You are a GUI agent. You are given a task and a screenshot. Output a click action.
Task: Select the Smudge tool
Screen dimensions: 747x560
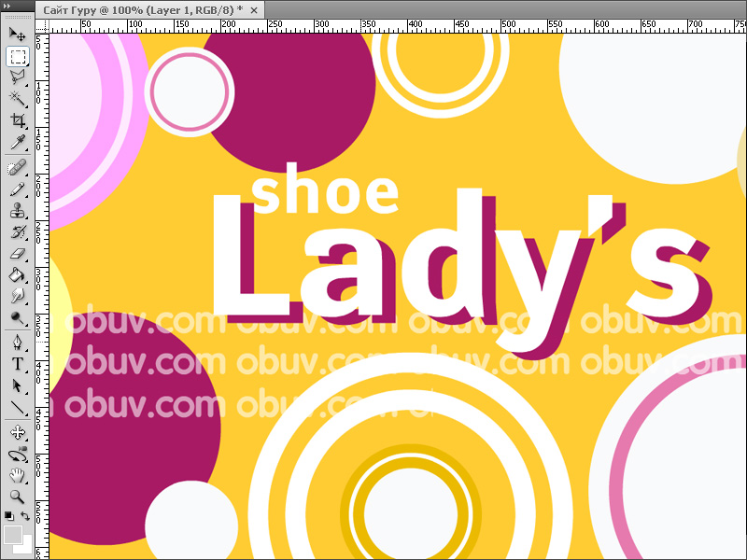tap(17, 296)
